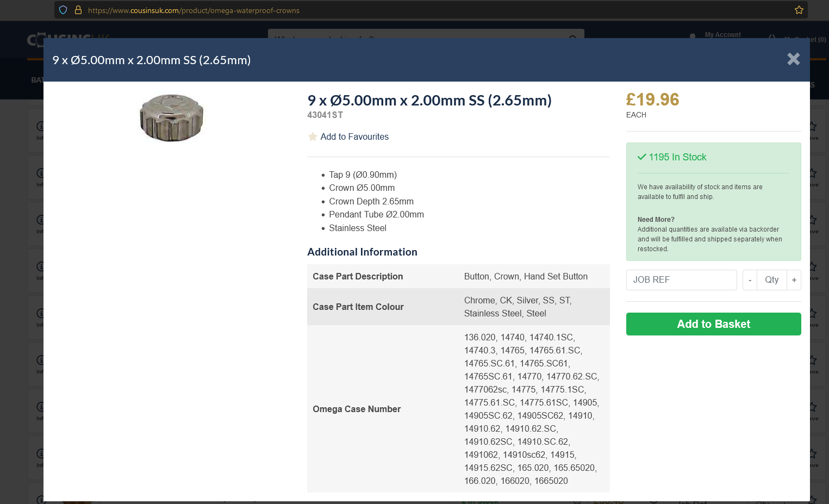Click the Add to Favourites star icon

tap(313, 137)
